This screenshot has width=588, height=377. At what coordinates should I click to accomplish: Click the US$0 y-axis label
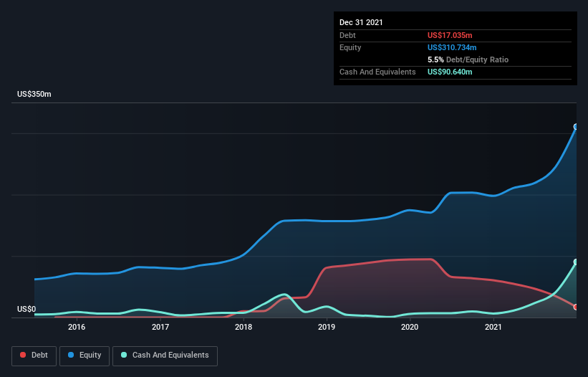(26, 309)
